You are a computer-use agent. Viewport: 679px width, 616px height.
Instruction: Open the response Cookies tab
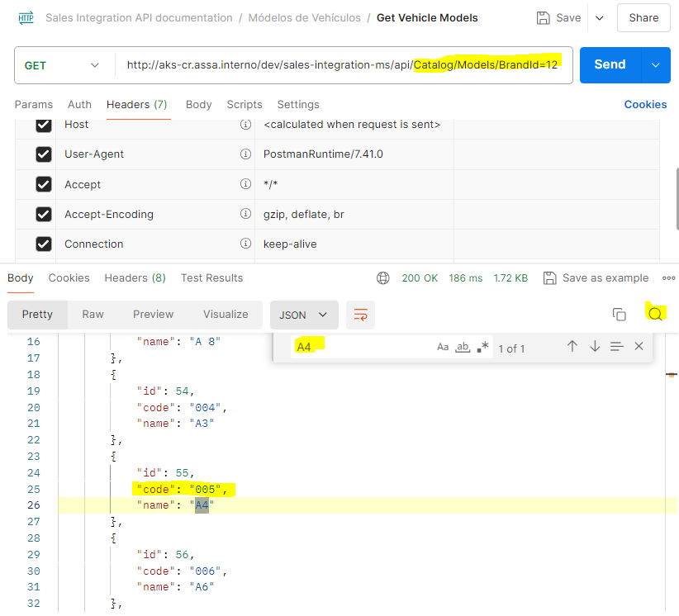[69, 278]
